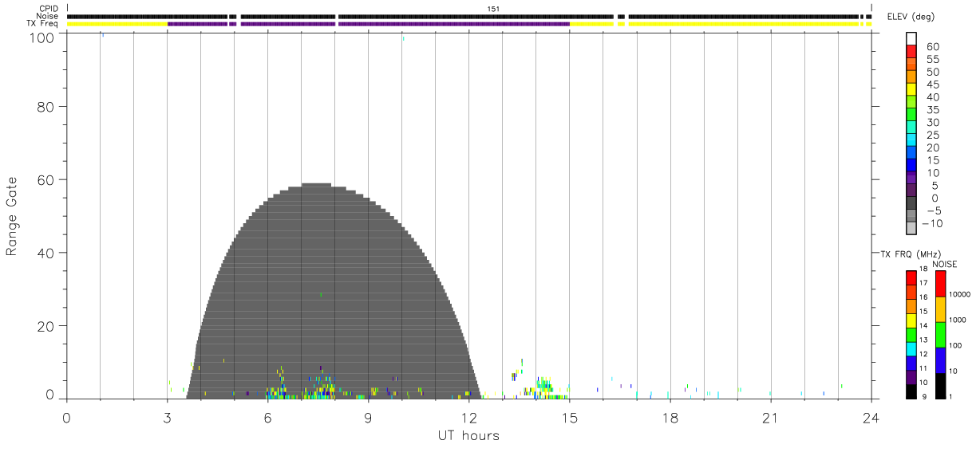980x452 pixels.
Task: Click the 25 label on ELEV scale
Action: tap(933, 136)
